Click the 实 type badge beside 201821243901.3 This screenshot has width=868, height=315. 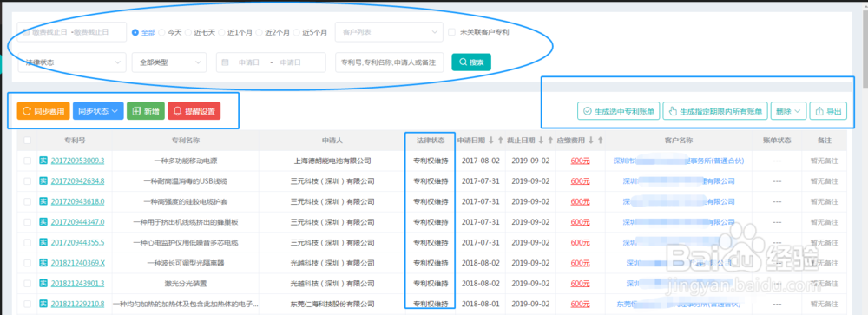click(x=43, y=284)
